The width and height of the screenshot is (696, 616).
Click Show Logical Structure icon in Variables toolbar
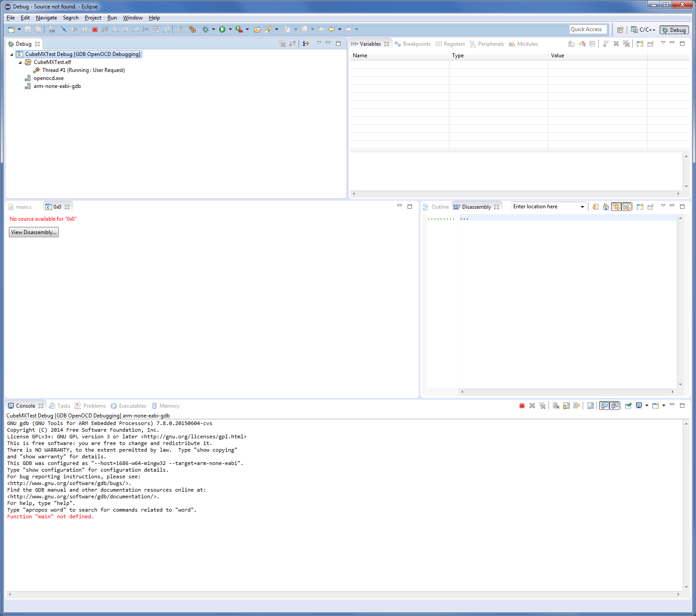coord(582,44)
